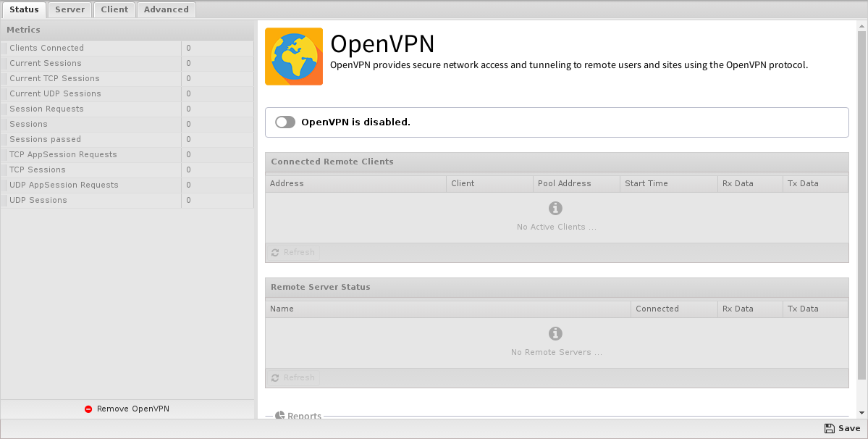Open the Server tab
Image resolution: width=868 pixels, height=439 pixels.
coord(70,9)
